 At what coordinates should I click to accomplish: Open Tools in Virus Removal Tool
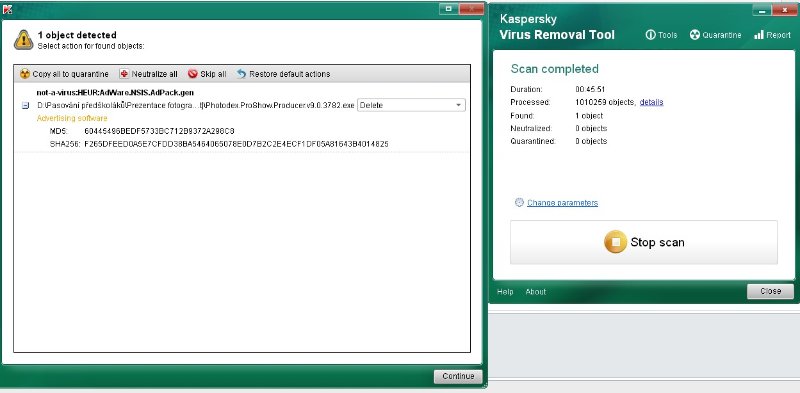pos(661,35)
